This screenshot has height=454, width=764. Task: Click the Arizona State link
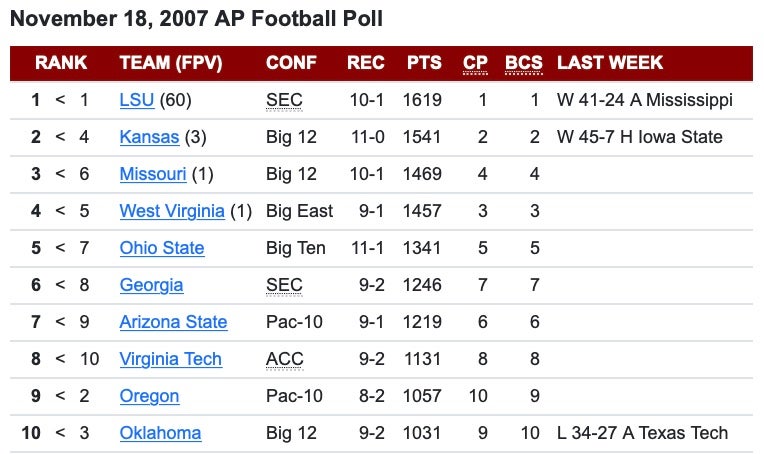click(173, 322)
